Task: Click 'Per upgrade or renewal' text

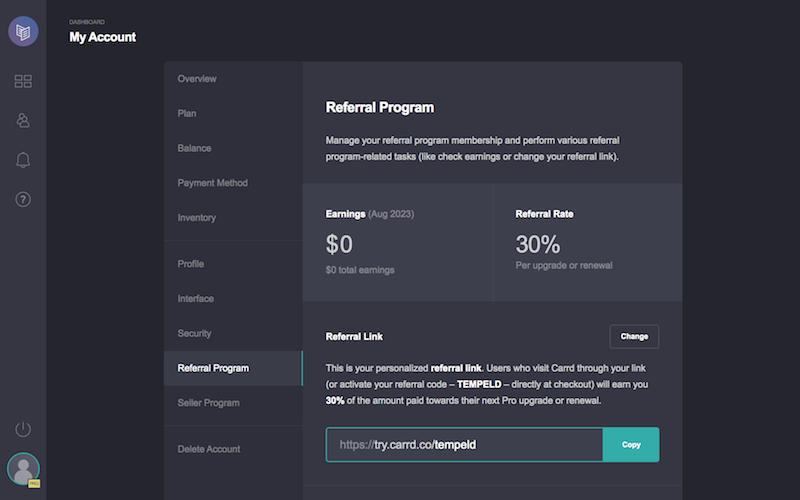Action: pyautogui.click(x=564, y=265)
